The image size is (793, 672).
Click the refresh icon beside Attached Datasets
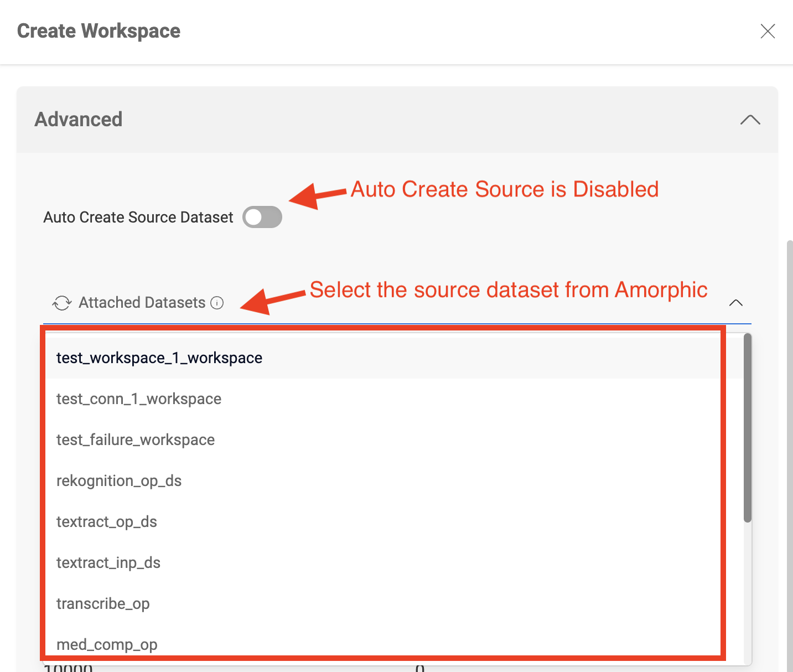[62, 303]
